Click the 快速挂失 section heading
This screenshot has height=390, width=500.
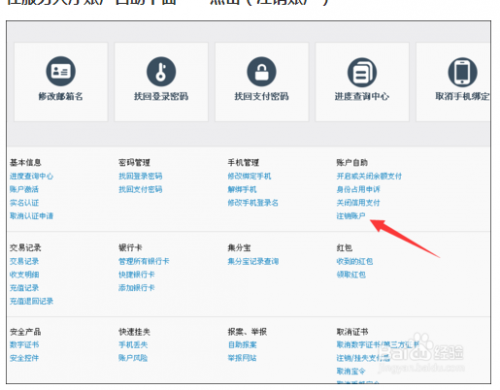click(134, 332)
